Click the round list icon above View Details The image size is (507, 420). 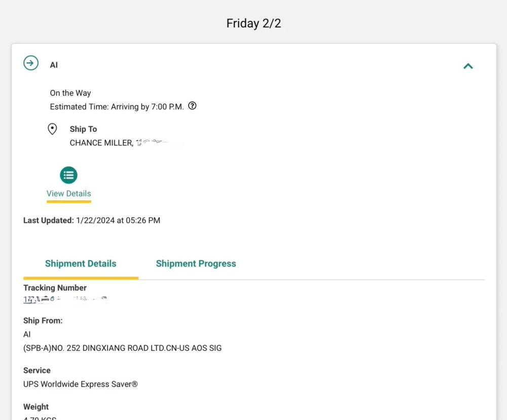[68, 175]
